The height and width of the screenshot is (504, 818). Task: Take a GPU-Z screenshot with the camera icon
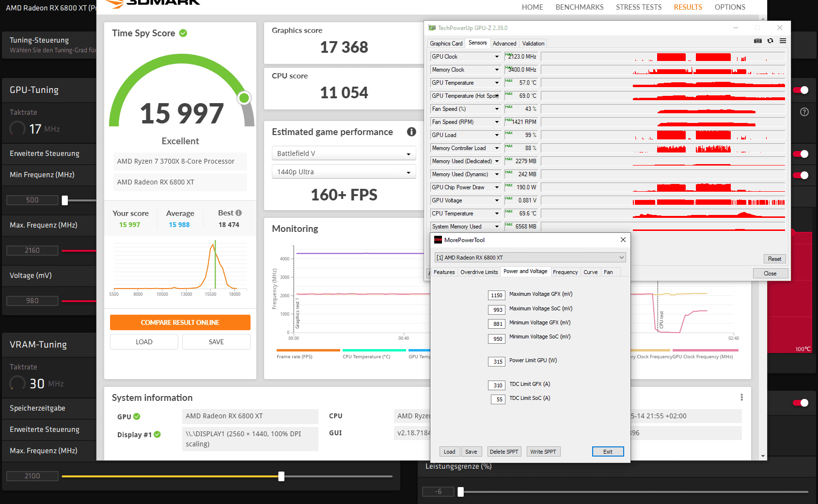pyautogui.click(x=758, y=41)
